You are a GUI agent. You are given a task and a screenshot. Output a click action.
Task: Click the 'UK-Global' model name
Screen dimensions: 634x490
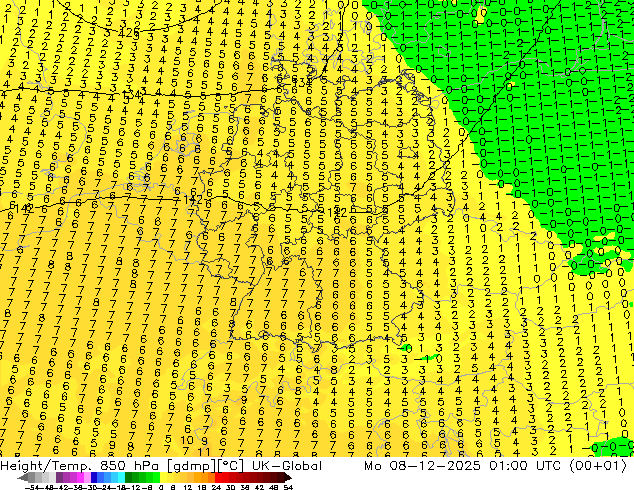tap(287, 466)
